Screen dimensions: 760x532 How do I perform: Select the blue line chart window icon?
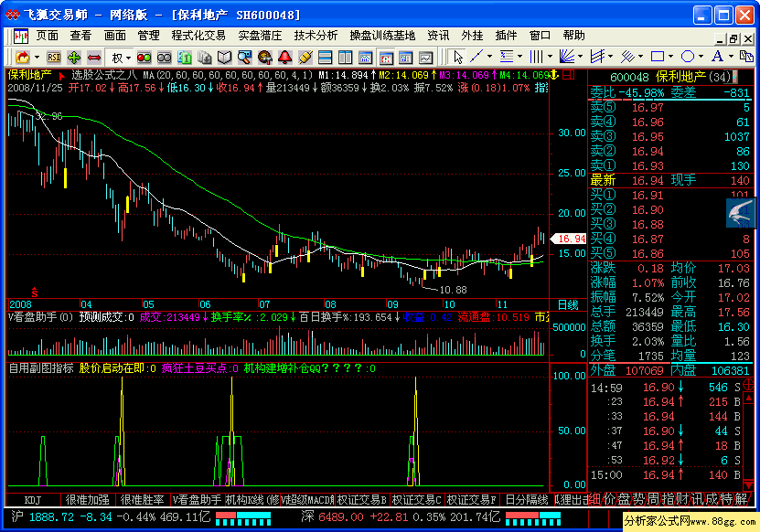click(x=365, y=58)
